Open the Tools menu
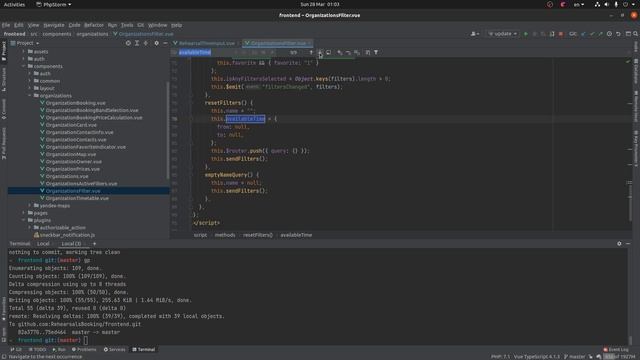Screen dimensions: 640x360 (x=127, y=25)
